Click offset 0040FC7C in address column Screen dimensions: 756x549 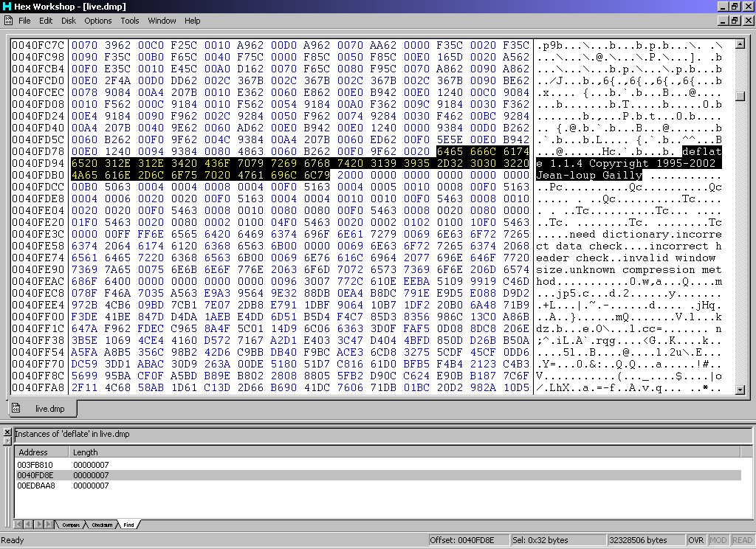click(38, 45)
